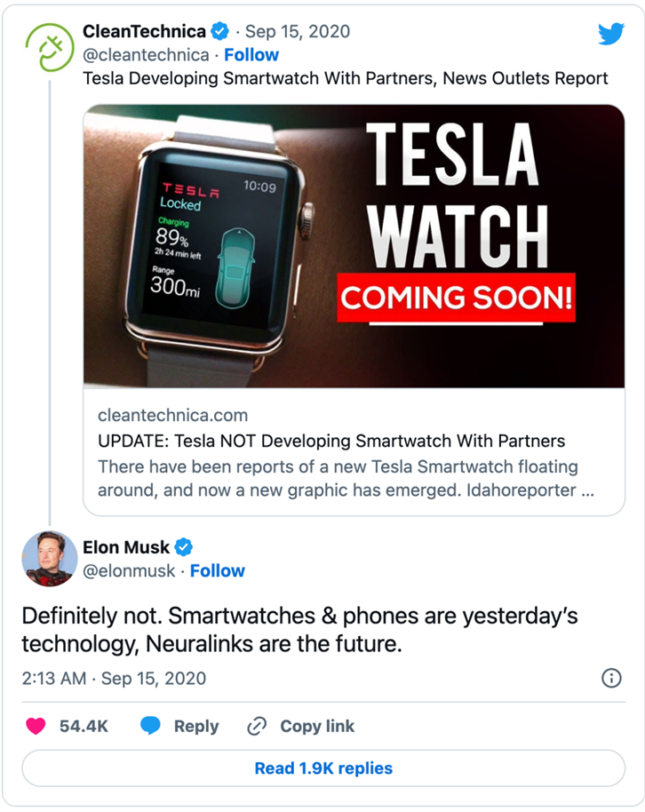Click the copy link chain icon
This screenshot has width=645, height=812.
(x=257, y=726)
